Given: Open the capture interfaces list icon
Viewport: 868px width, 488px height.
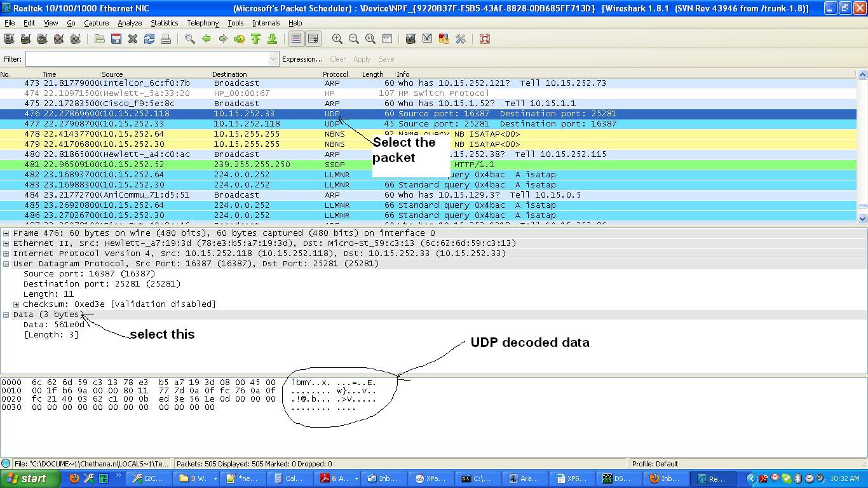Looking at the screenshot, I should [x=10, y=39].
